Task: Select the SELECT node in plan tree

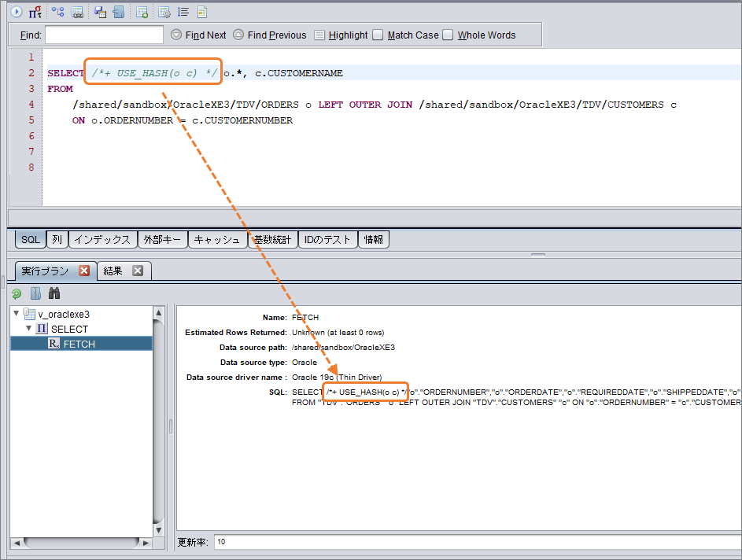Action: point(69,330)
